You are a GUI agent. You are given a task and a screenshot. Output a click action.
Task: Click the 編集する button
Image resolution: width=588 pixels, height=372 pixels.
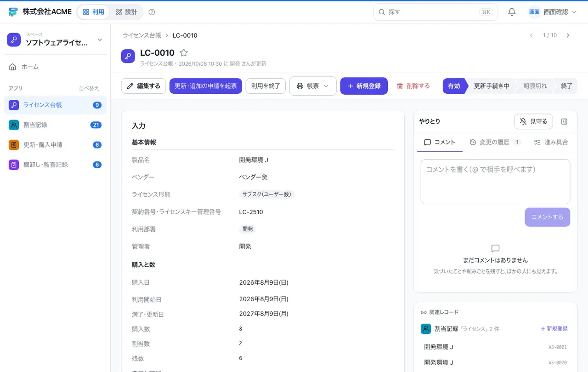[143, 86]
